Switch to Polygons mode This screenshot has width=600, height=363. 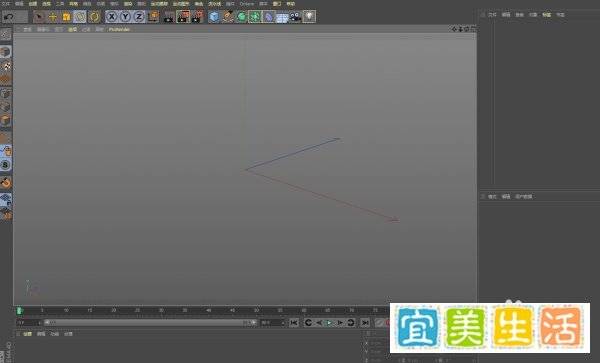(6, 120)
